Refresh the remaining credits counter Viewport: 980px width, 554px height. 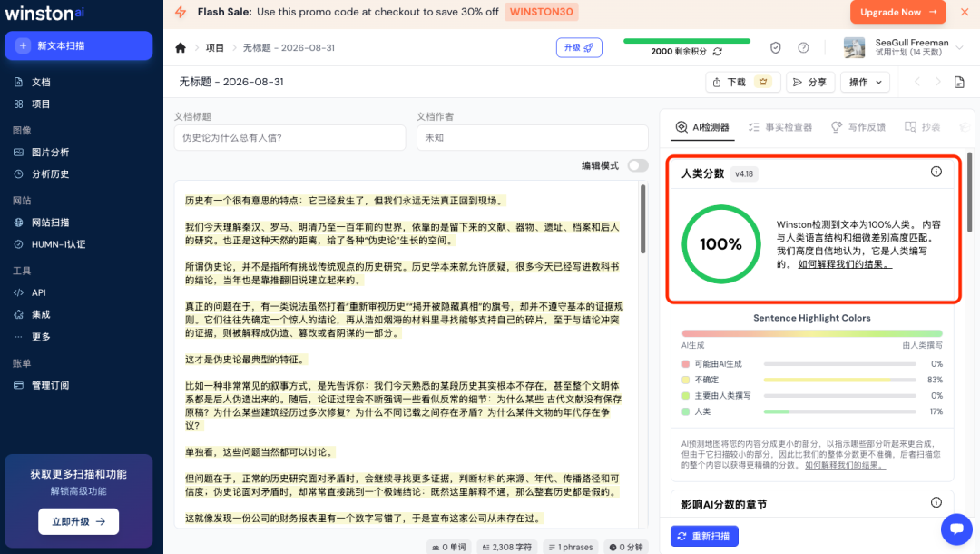click(718, 51)
